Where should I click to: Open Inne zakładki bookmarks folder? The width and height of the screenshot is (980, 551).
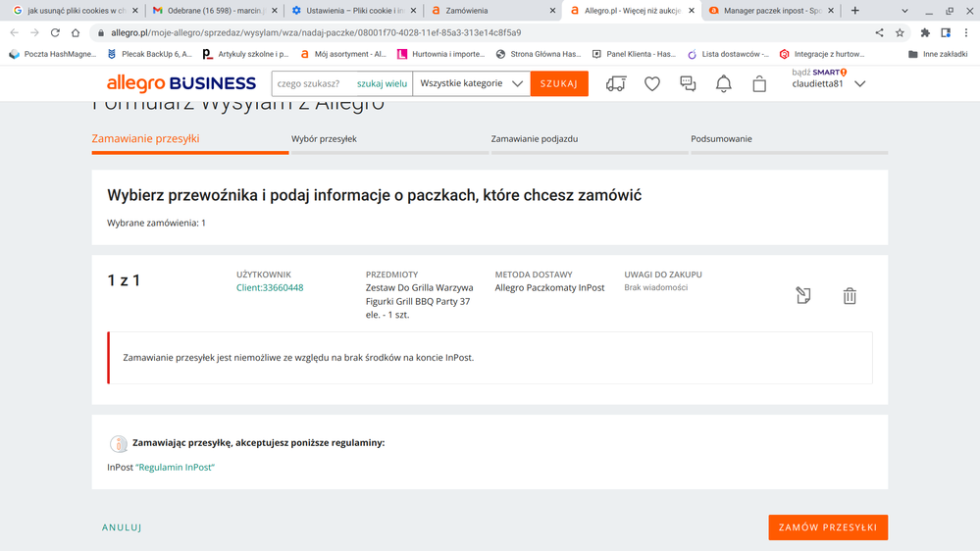click(938, 54)
